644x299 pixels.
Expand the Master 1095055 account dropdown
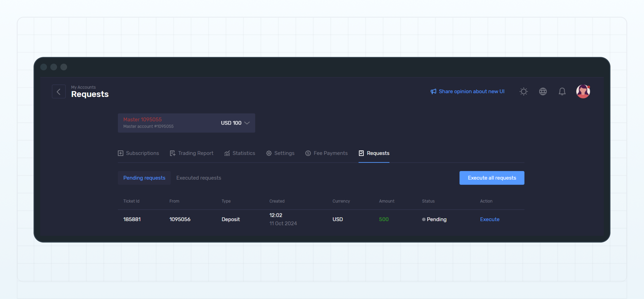[x=186, y=123]
